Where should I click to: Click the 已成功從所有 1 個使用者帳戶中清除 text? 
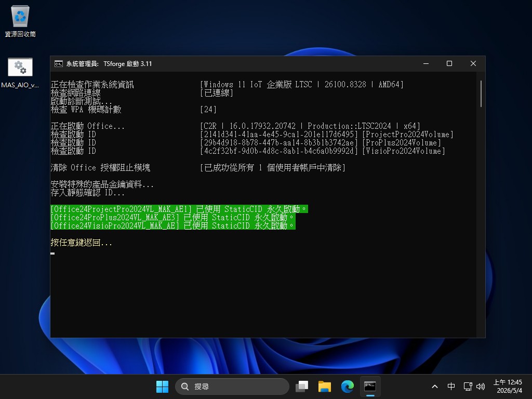(273, 168)
